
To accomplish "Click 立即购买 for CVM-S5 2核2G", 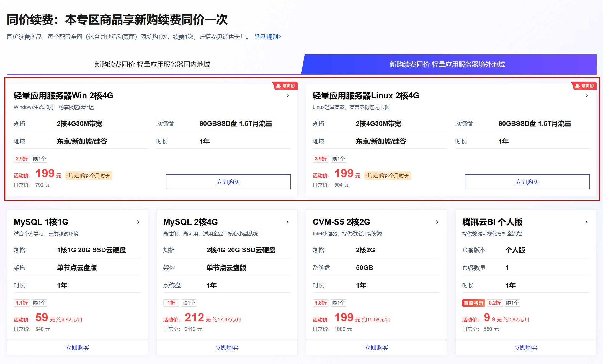I will (x=377, y=347).
